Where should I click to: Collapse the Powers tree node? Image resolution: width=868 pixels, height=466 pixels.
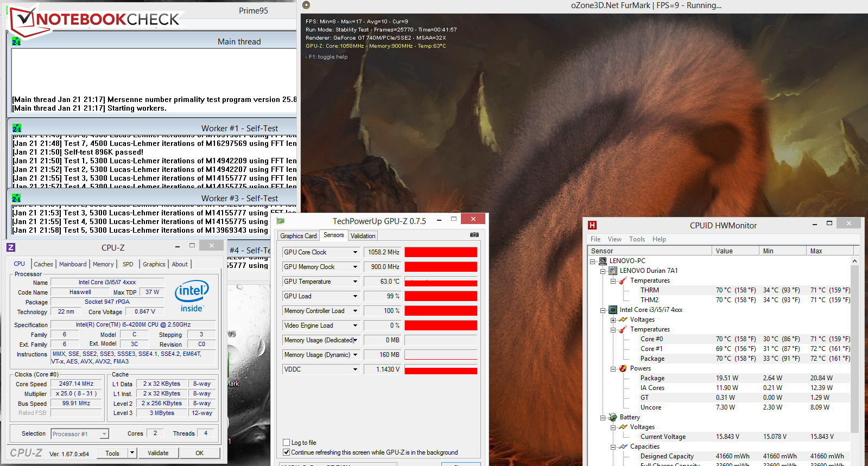[613, 368]
